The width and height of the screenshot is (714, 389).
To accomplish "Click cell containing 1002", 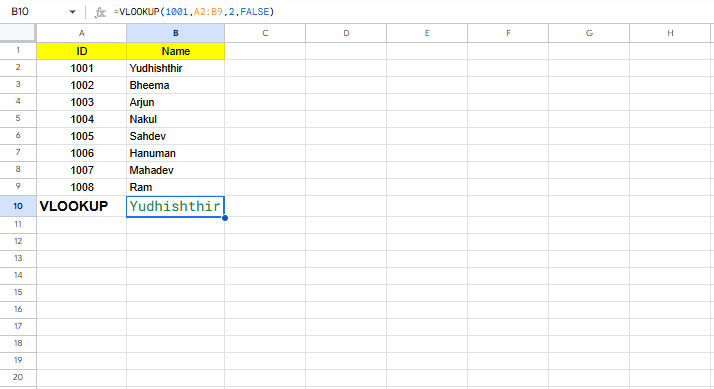I will tap(82, 85).
